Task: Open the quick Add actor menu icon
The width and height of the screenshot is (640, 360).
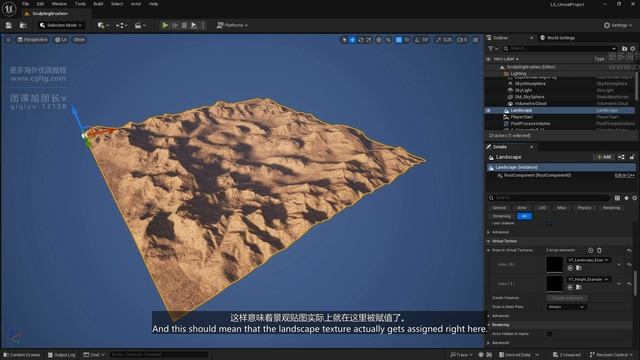Action: point(102,25)
